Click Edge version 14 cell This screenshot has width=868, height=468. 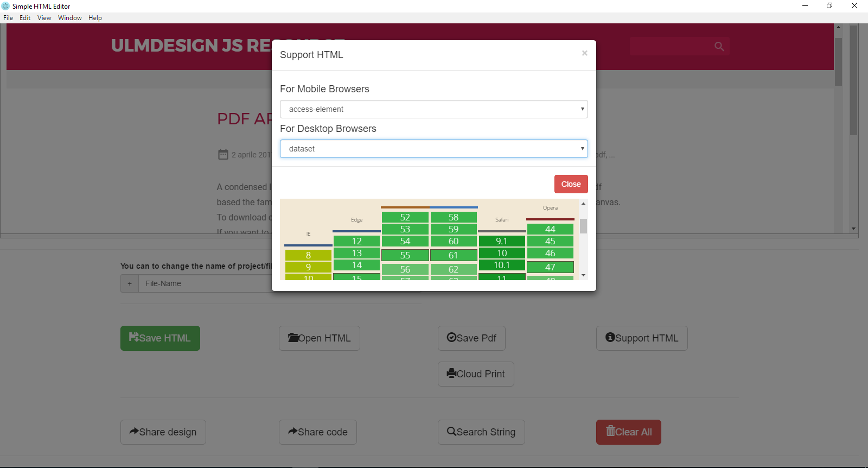356,265
